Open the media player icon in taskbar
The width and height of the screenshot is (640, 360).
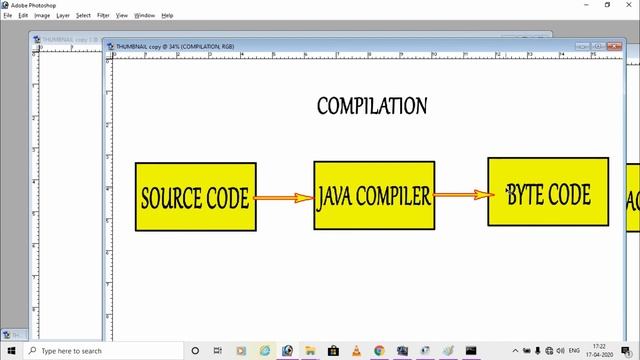[x=241, y=351]
